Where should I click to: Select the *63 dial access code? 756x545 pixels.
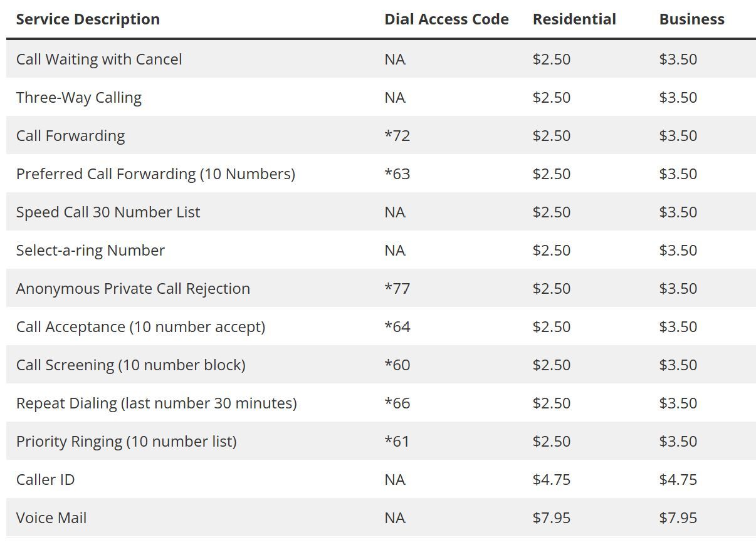(397, 174)
